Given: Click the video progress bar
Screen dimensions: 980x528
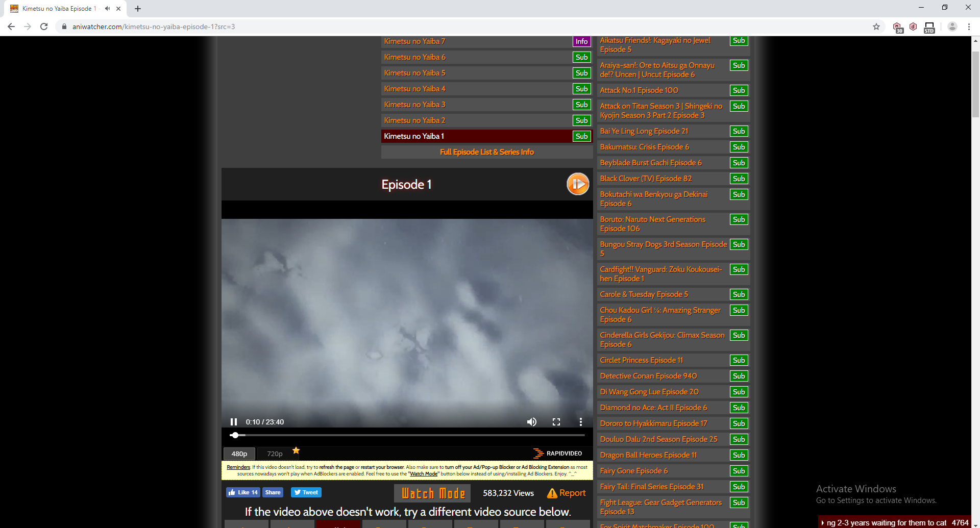Looking at the screenshot, I should click(407, 435).
